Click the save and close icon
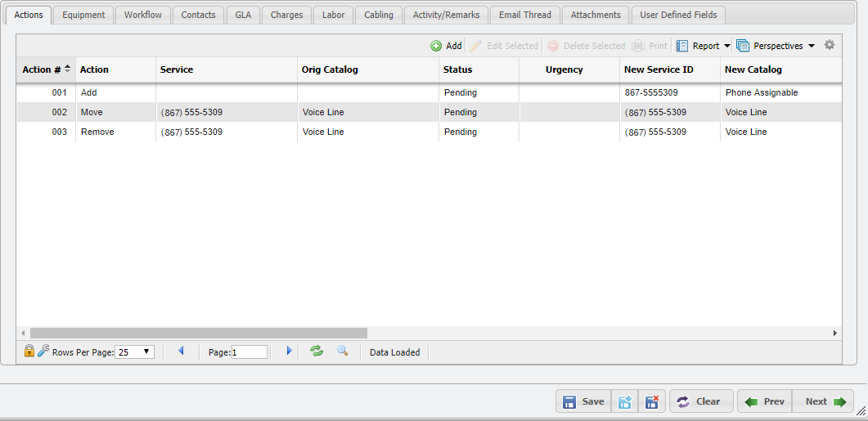The width and height of the screenshot is (868, 421). [x=652, y=401]
